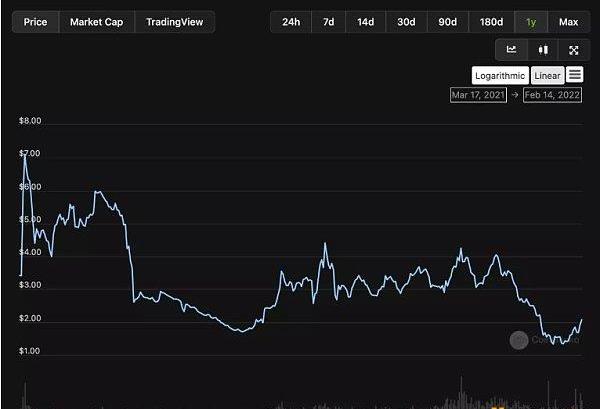Open the hamburger chart export menu
The width and height of the screenshot is (600, 409).
[574, 75]
